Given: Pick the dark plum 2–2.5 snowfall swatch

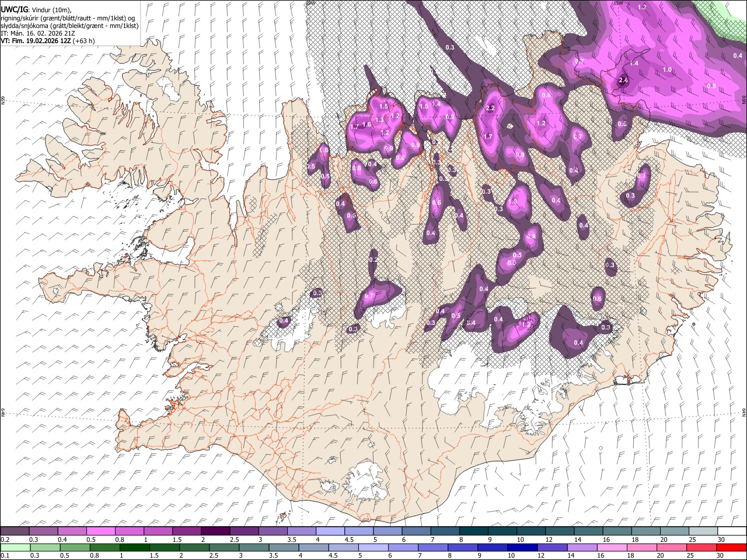Looking at the screenshot, I should click(x=215, y=531).
